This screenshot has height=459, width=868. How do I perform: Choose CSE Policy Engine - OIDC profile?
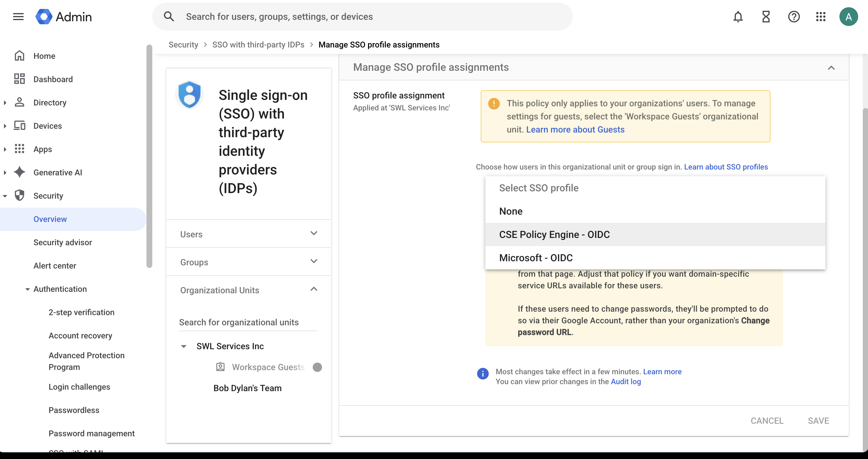[655, 234]
